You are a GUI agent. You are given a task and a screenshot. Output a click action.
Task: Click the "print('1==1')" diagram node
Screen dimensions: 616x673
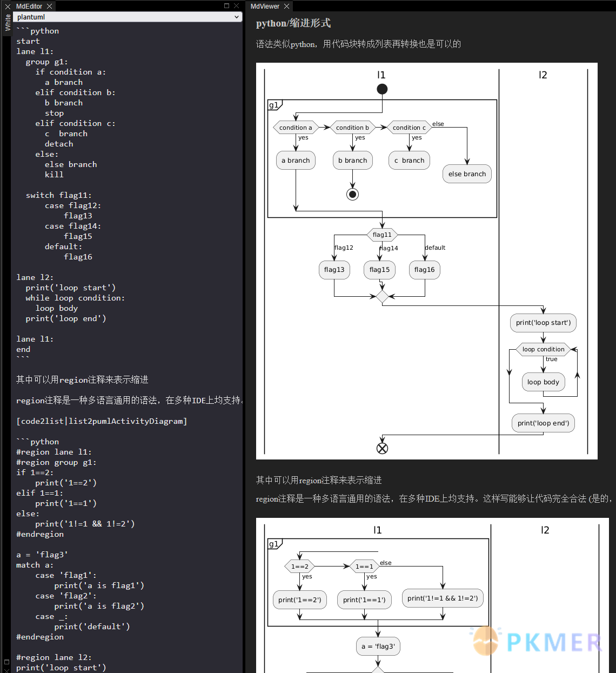tap(364, 600)
